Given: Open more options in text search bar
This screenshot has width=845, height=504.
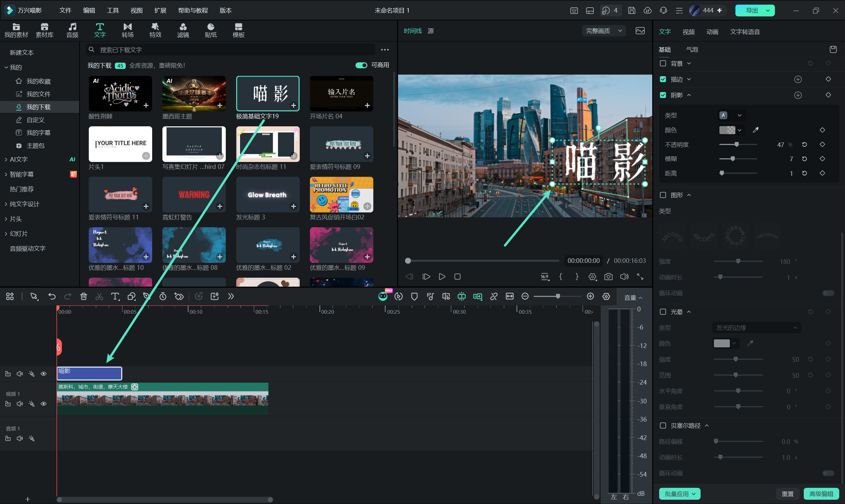Looking at the screenshot, I should point(385,50).
